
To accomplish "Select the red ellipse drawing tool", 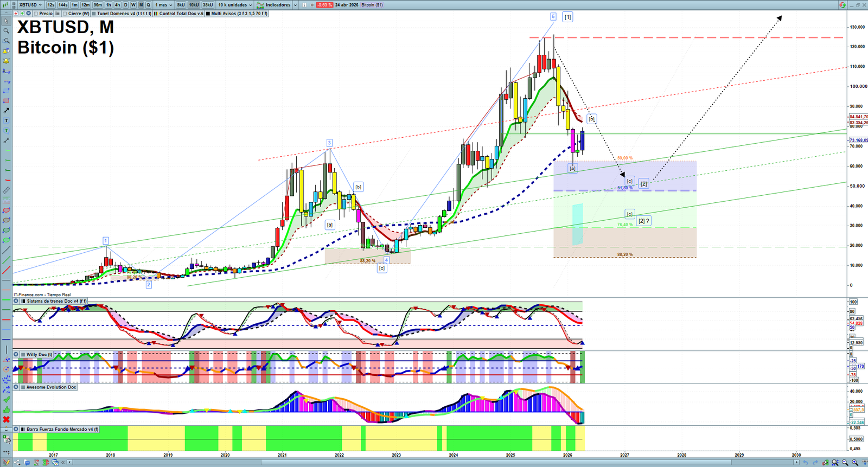I will [x=6, y=210].
